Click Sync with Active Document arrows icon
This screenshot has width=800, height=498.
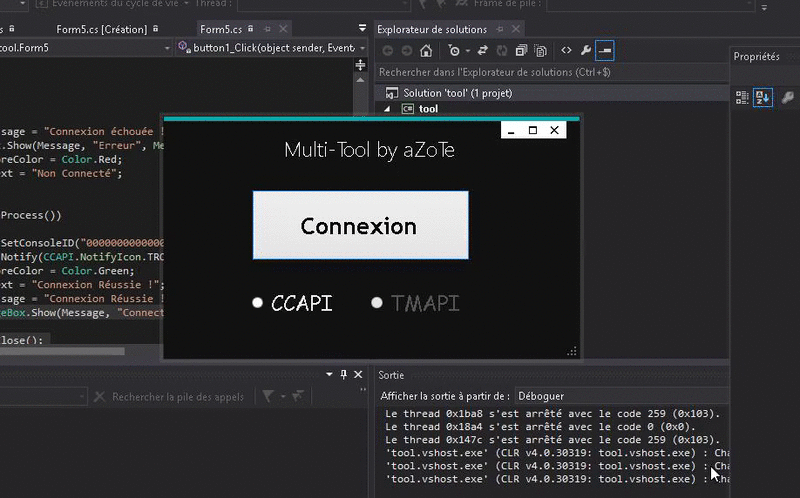click(x=482, y=51)
